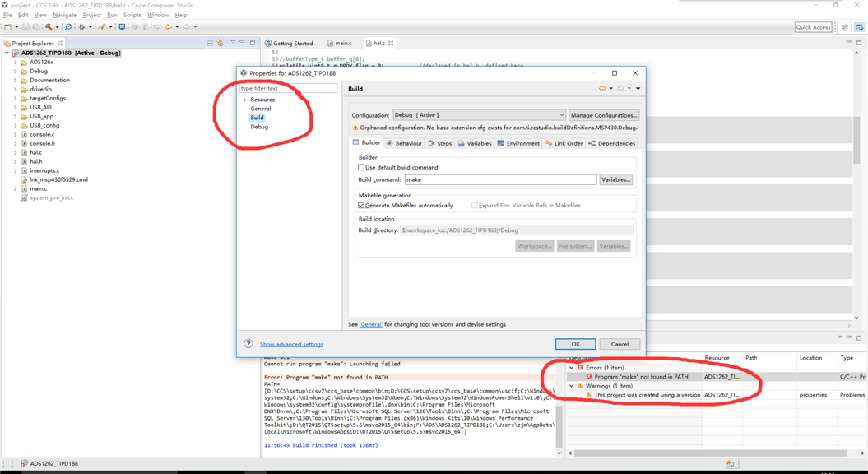
Task: Click the status bar icon at bottom right
Action: 730,463
